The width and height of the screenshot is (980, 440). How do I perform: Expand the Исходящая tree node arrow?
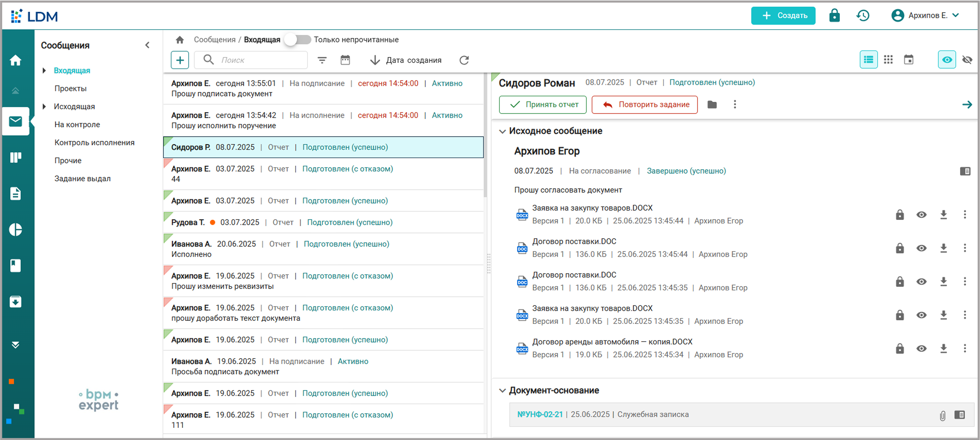44,107
